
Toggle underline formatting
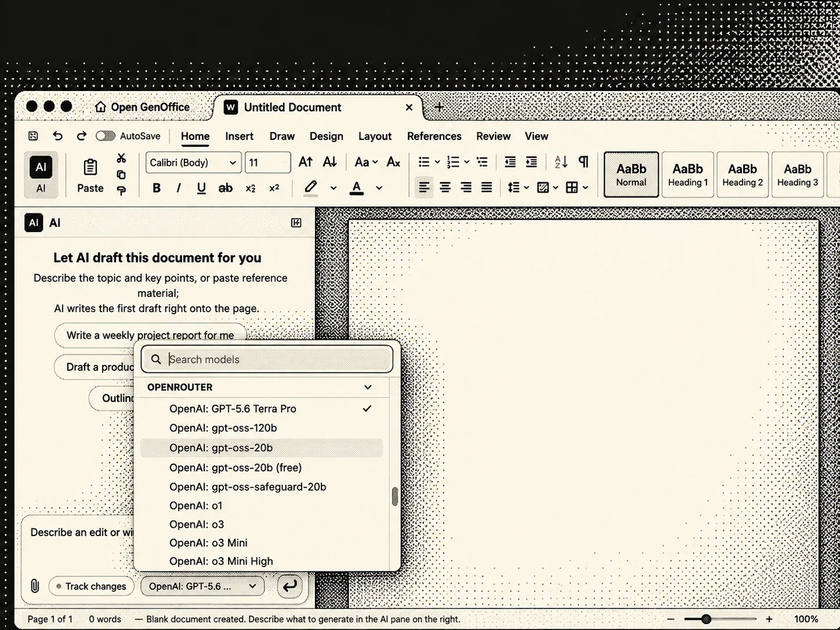[201, 188]
